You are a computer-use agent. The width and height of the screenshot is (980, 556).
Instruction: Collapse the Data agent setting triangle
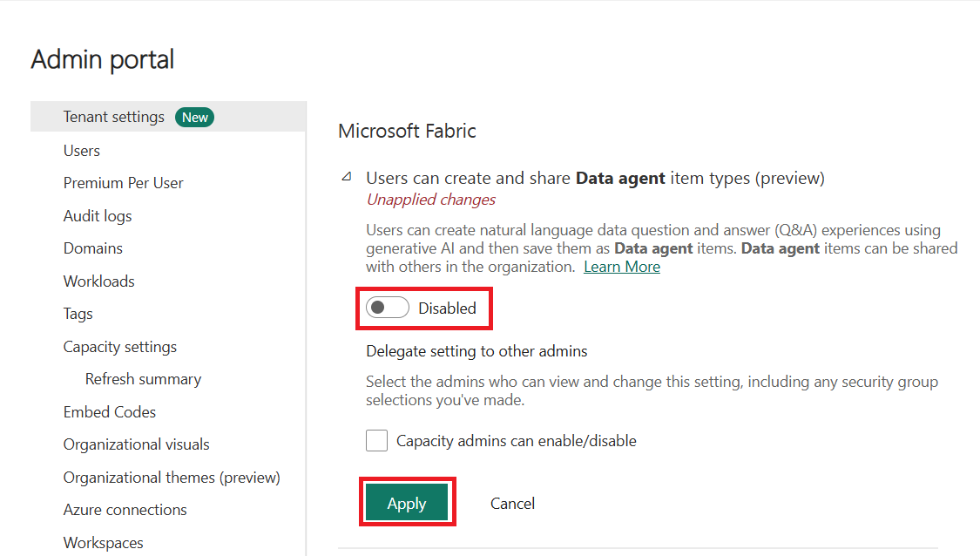(347, 177)
